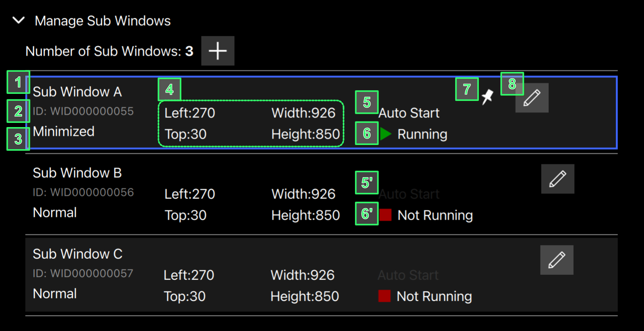Enable Auto Start for Sub Window C

[x=408, y=275]
